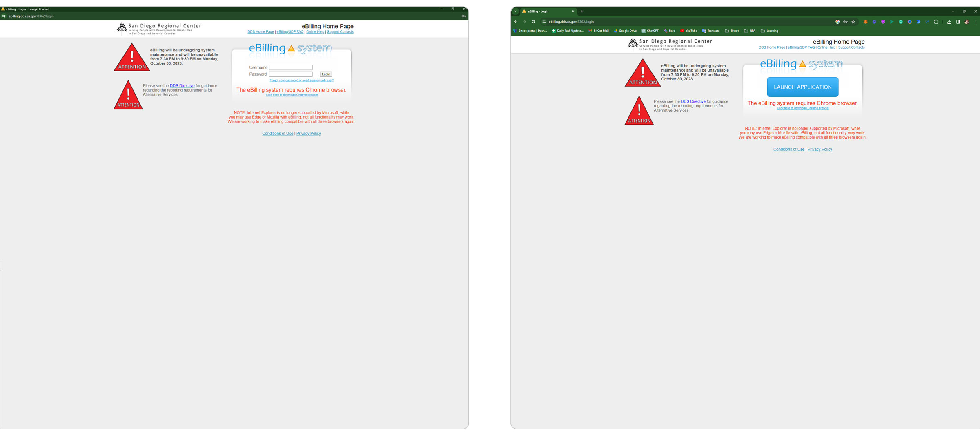Click the Login button on the left window
This screenshot has height=436, width=980.
(x=325, y=74)
